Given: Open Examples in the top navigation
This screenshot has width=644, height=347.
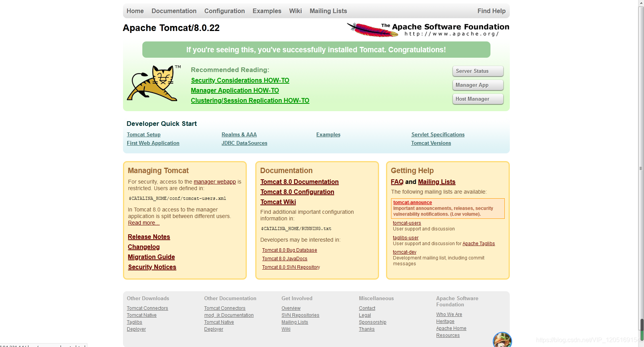Looking at the screenshot, I should pyautogui.click(x=267, y=11).
